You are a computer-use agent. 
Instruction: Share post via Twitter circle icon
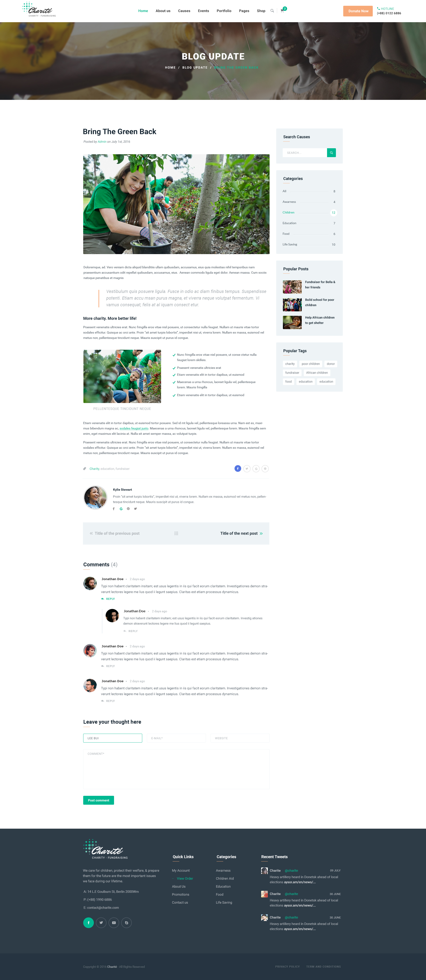coord(247,468)
